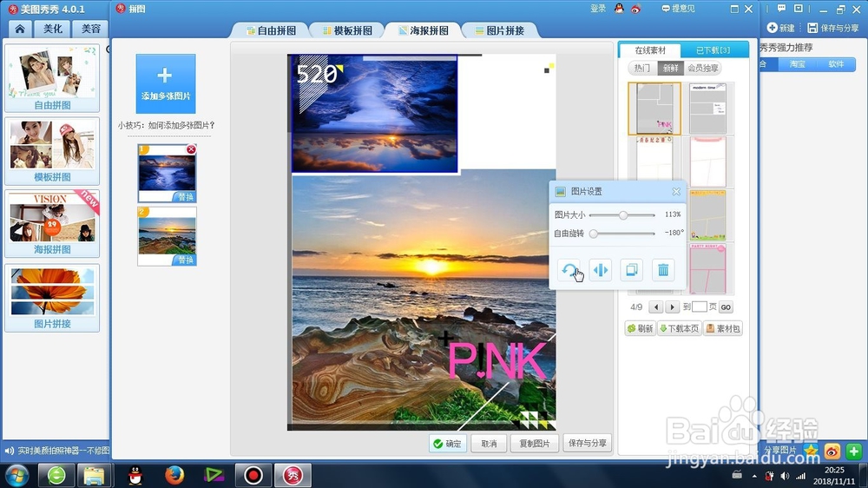The image size is (868, 488).
Task: Click the 添加多张图片 add photos button
Action: 166,83
